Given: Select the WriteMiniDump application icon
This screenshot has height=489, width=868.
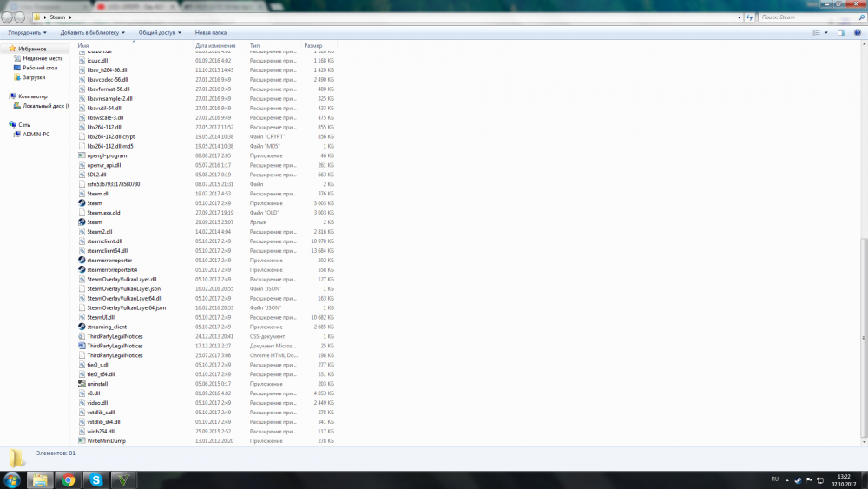Looking at the screenshot, I should point(82,441).
